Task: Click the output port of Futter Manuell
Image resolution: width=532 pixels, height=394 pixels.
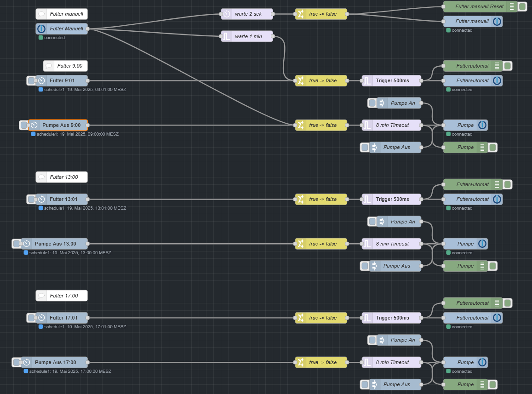Action: pos(88,29)
